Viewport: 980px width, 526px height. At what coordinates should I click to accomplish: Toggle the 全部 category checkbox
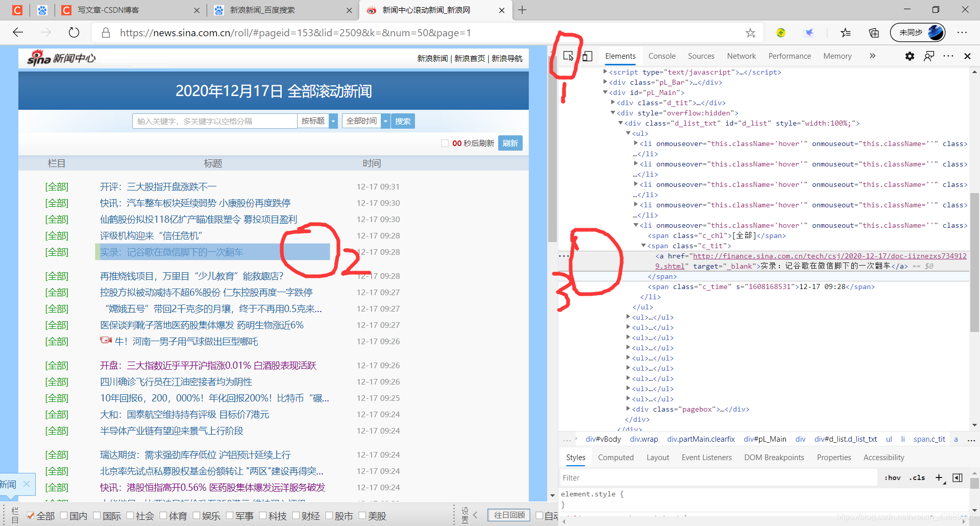(x=31, y=515)
